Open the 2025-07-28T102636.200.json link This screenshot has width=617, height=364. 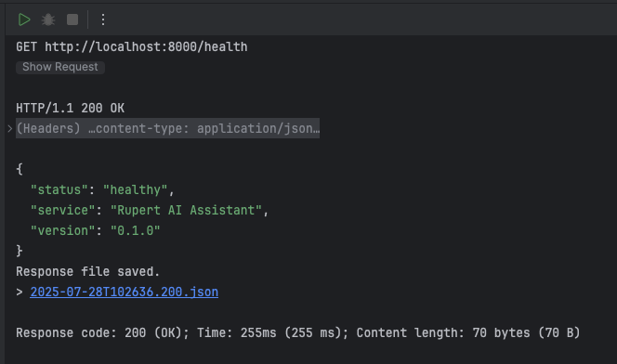124,292
